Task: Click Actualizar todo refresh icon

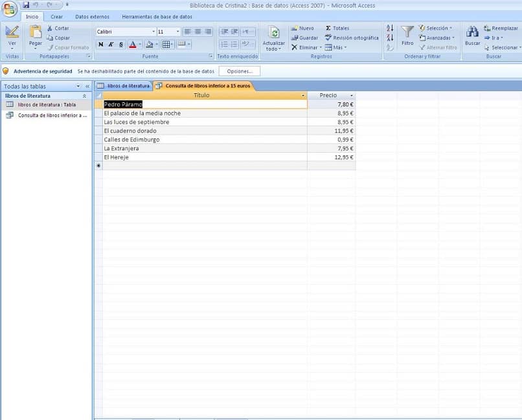Action: (x=274, y=33)
